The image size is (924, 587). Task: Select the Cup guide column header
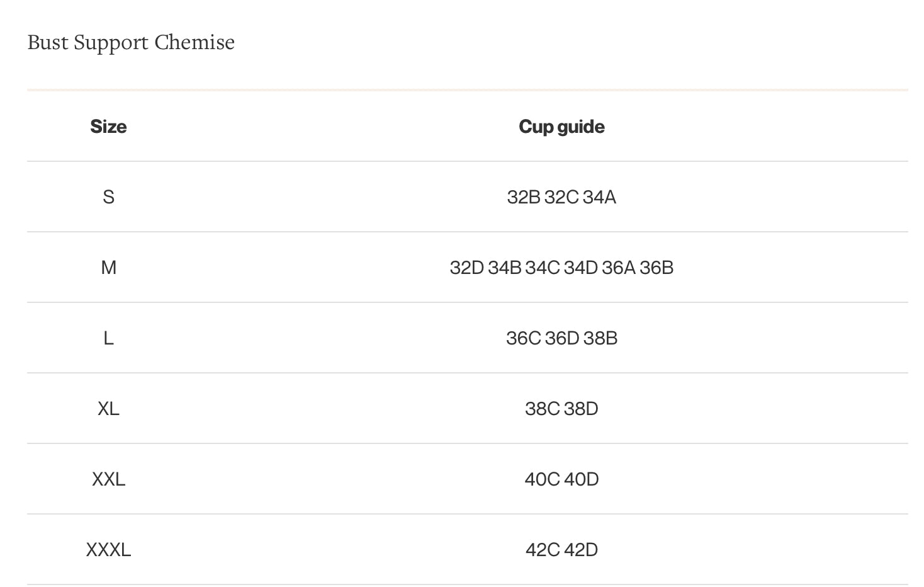(x=561, y=127)
